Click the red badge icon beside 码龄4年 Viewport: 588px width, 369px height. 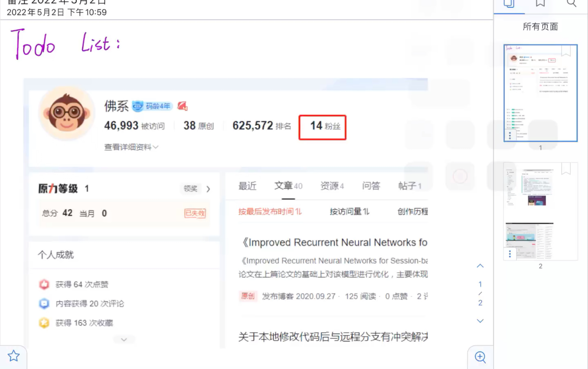[182, 106]
